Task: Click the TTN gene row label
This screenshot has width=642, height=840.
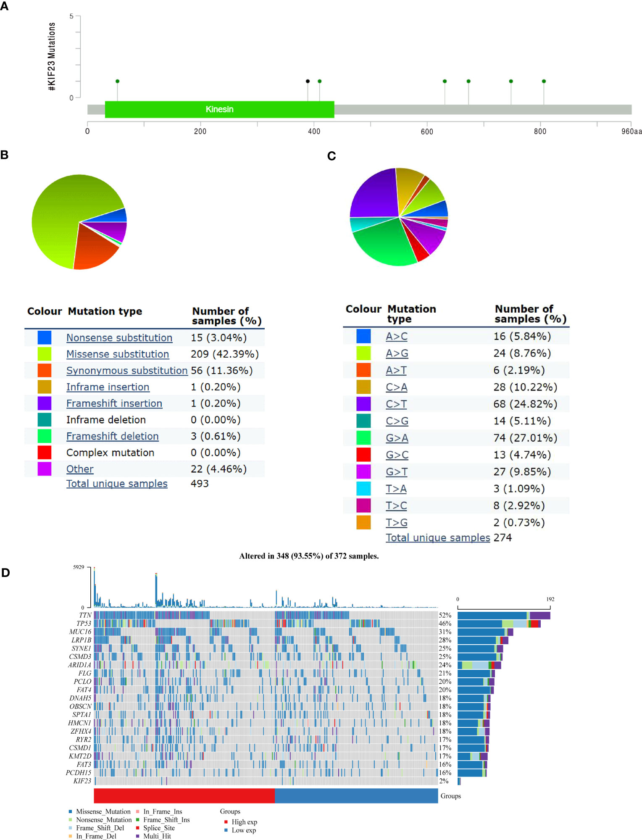Action: pos(85,615)
